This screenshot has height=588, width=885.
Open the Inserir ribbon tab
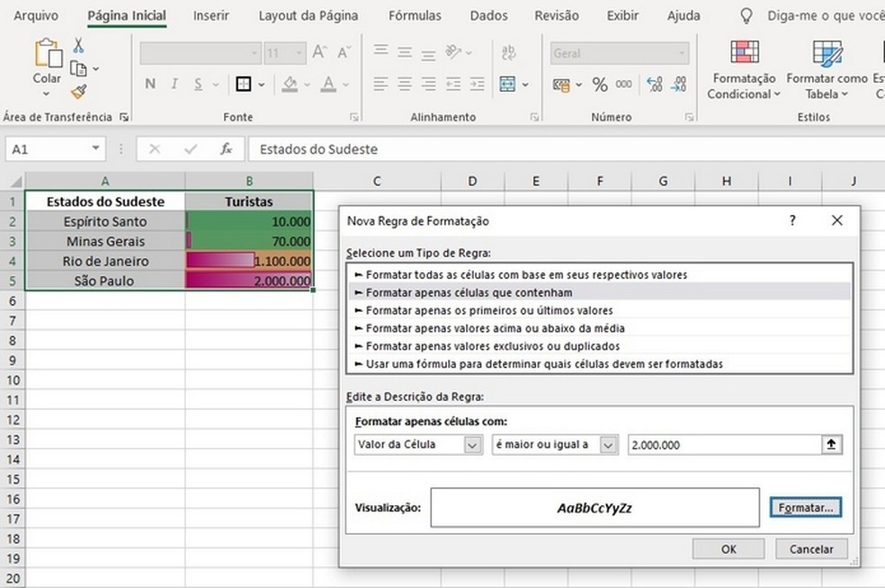[x=210, y=15]
